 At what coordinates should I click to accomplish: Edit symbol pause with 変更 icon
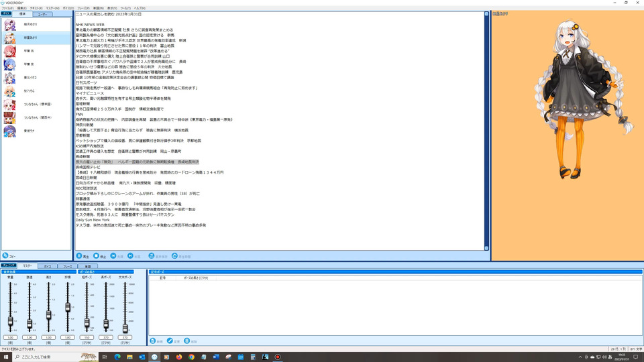pyautogui.click(x=170, y=341)
